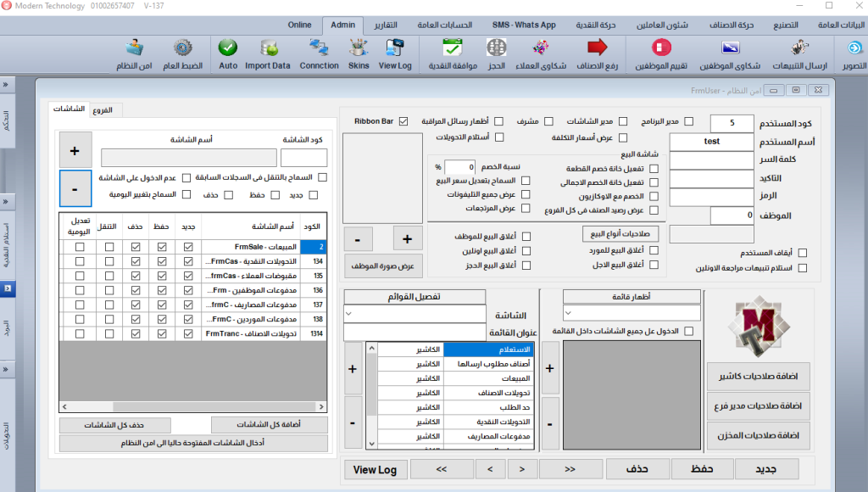The width and height of the screenshot is (868, 492).
Task: Open الضبط العام gear icon
Action: tap(182, 53)
